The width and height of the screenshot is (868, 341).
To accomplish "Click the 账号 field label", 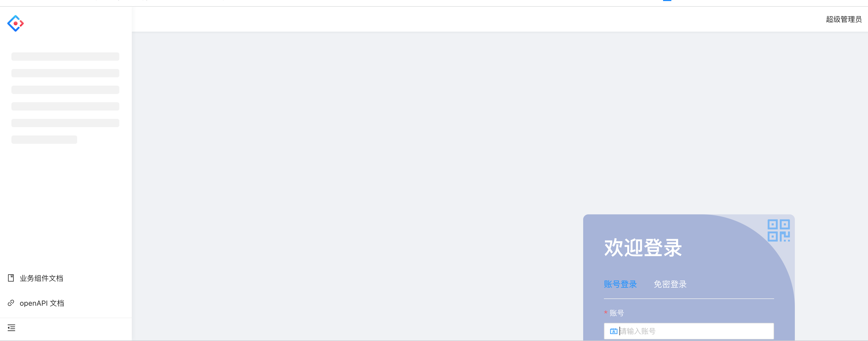I will (x=617, y=313).
